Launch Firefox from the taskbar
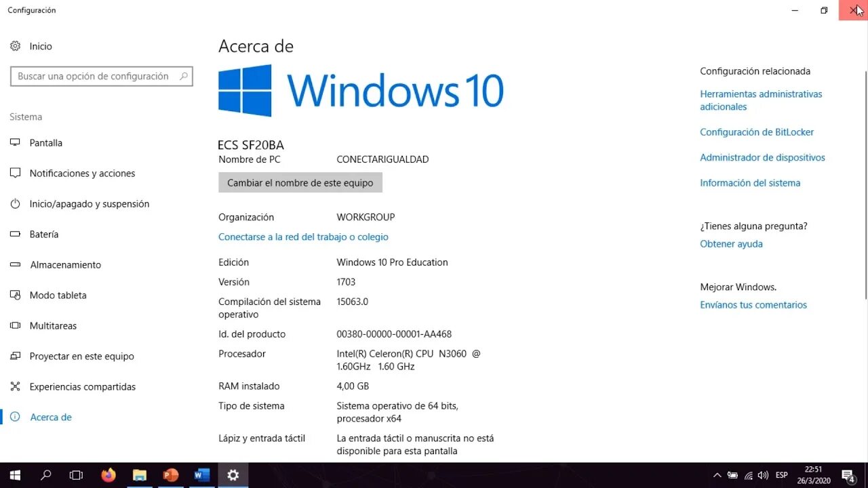This screenshot has width=868, height=488. (108, 475)
